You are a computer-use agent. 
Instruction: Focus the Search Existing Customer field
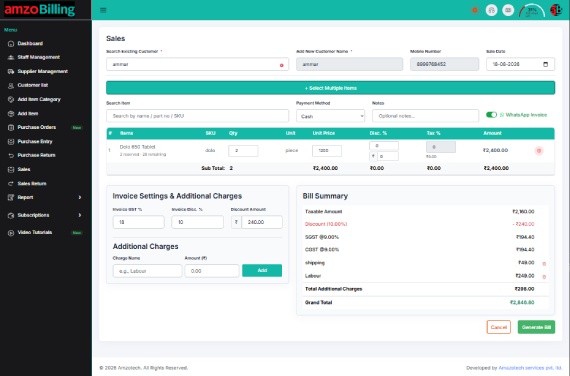pyautogui.click(x=197, y=64)
